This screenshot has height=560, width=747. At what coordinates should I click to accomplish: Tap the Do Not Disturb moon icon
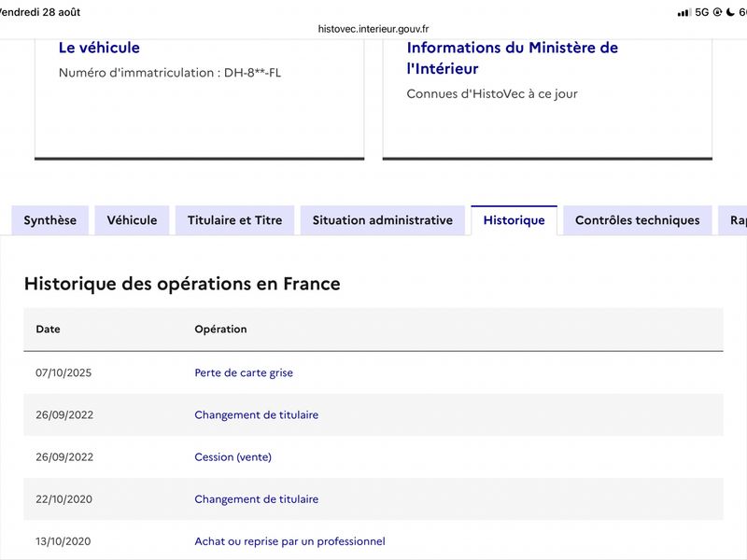(730, 12)
